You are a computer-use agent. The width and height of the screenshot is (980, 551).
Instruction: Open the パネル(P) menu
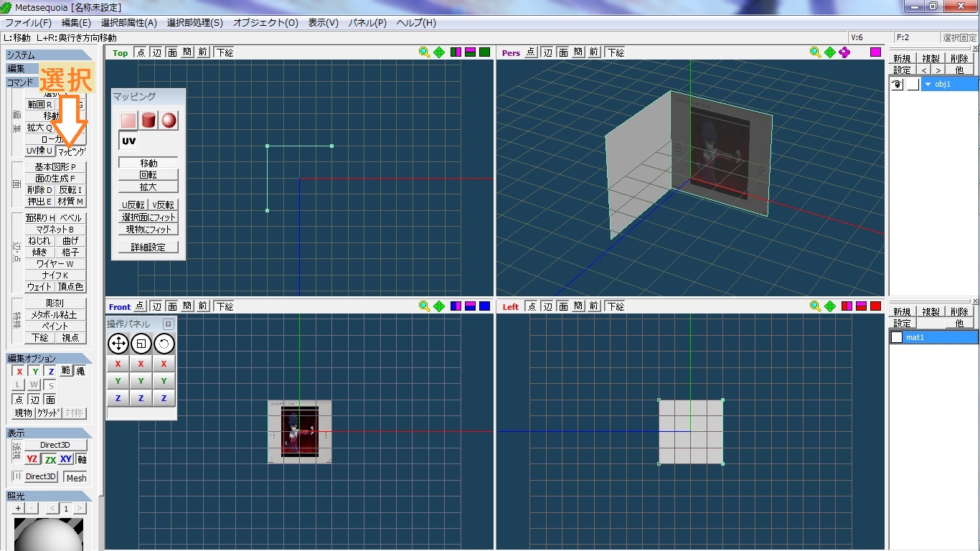click(x=367, y=23)
